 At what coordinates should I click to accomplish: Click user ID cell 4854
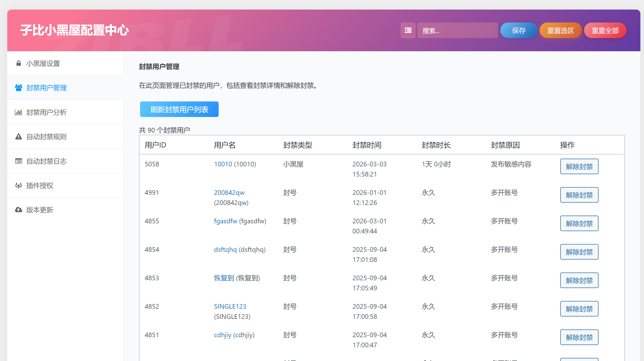[152, 250]
